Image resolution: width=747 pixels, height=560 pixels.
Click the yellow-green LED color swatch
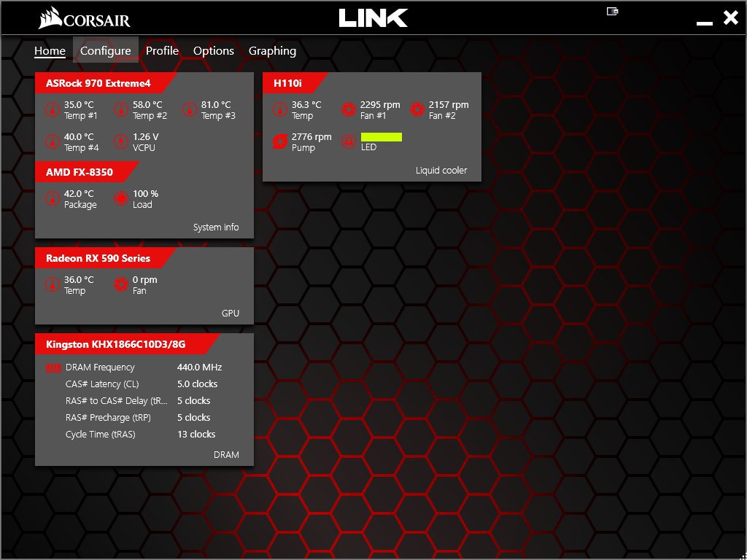[382, 137]
